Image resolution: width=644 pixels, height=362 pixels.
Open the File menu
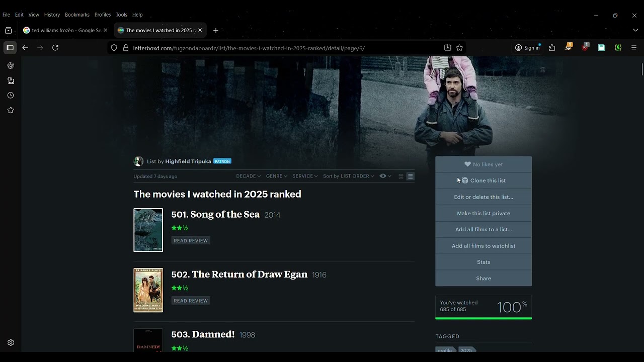coord(6,15)
